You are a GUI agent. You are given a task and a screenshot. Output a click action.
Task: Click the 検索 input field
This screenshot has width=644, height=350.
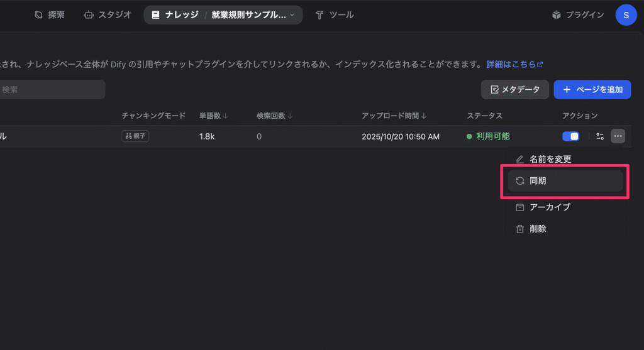52,89
